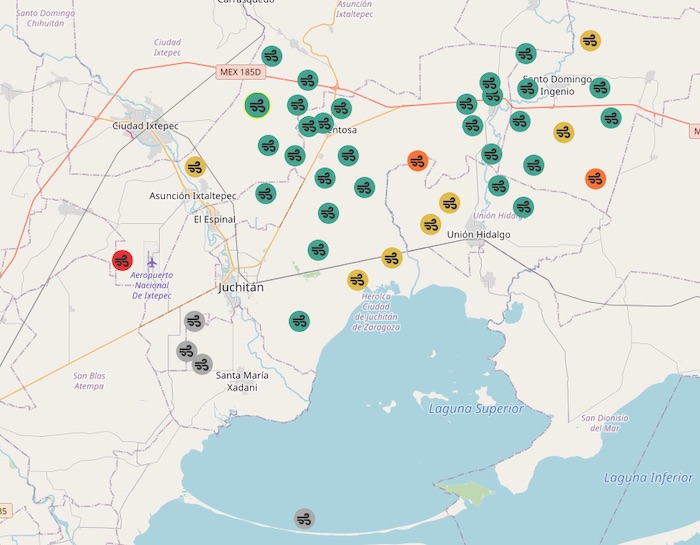This screenshot has width=700, height=545.
Task: Select the orange wind marker east of Ventosa
Action: (x=418, y=160)
